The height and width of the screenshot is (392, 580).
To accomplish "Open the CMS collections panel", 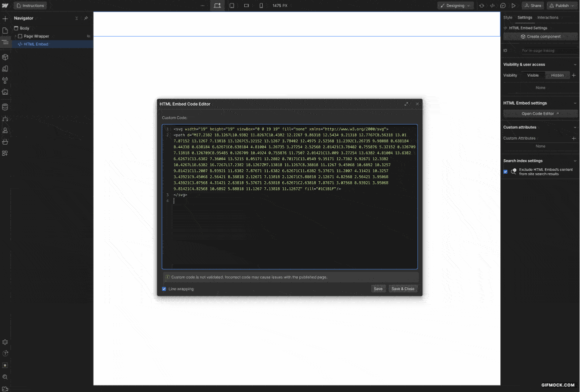I will click(5, 107).
